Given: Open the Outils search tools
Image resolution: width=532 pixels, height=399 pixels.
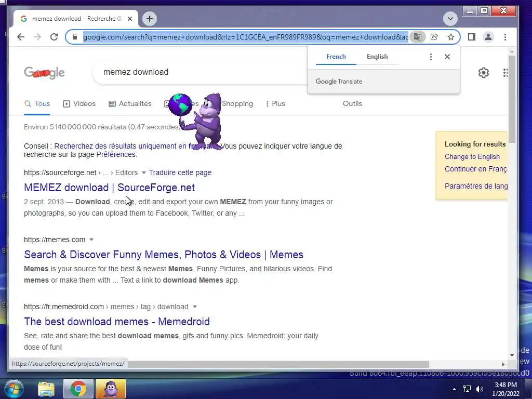Looking at the screenshot, I should point(352,104).
